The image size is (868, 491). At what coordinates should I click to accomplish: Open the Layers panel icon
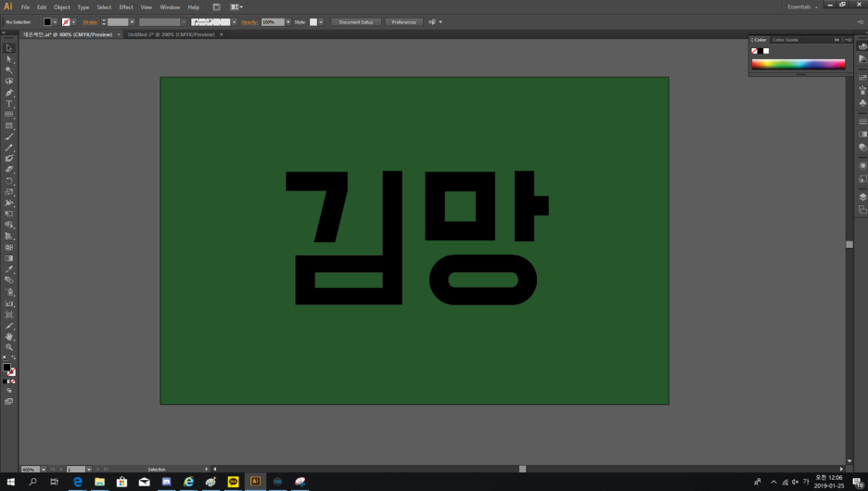[x=862, y=197]
